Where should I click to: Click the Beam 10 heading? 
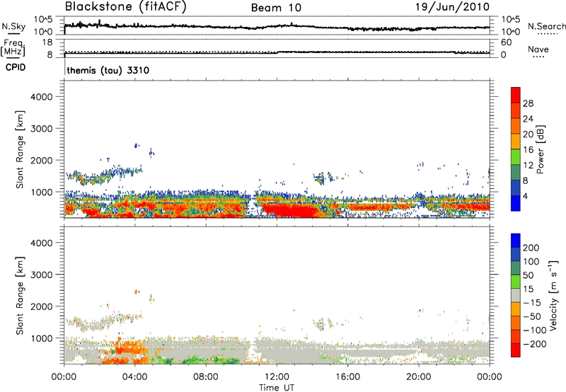[276, 8]
